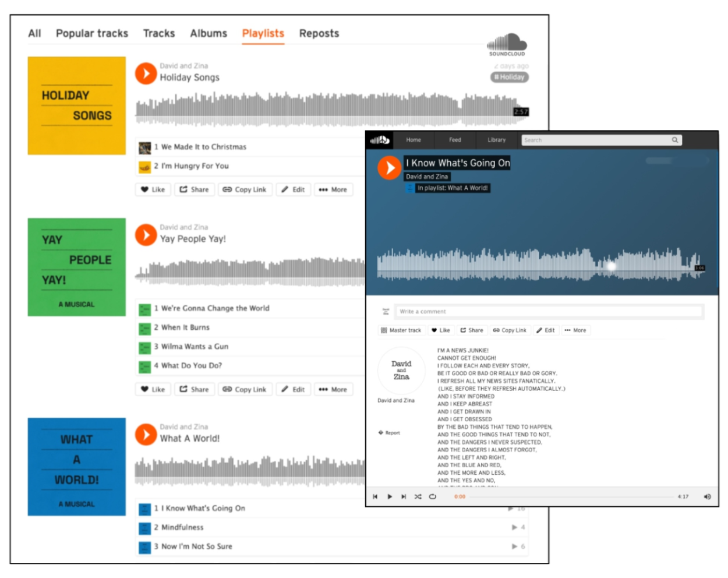Open the SoundCloud home logo icon
728x578 pixels.
click(380, 140)
